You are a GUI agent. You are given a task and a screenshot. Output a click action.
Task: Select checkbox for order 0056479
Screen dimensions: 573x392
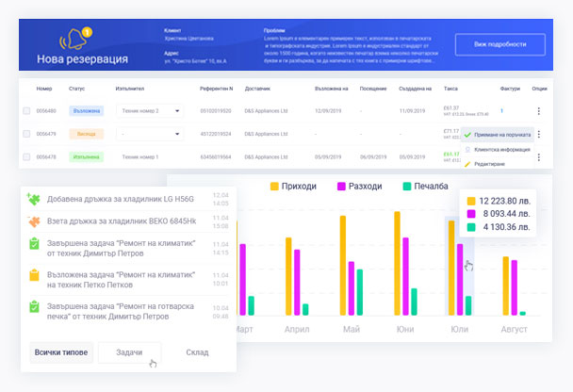pyautogui.click(x=26, y=134)
